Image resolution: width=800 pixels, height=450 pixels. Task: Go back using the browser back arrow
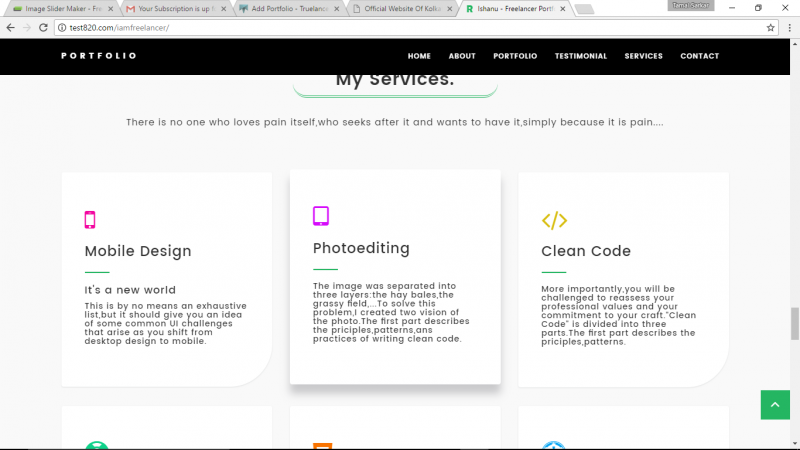click(11, 27)
